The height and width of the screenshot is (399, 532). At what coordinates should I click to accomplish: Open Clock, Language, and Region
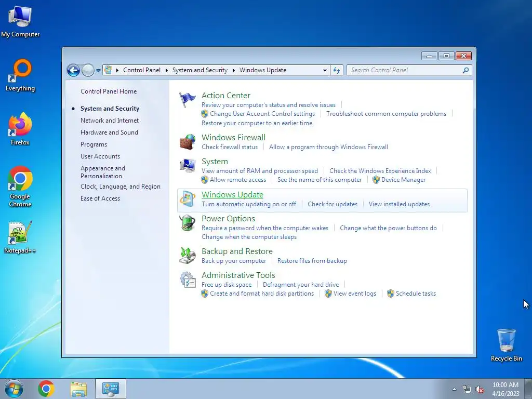(121, 187)
